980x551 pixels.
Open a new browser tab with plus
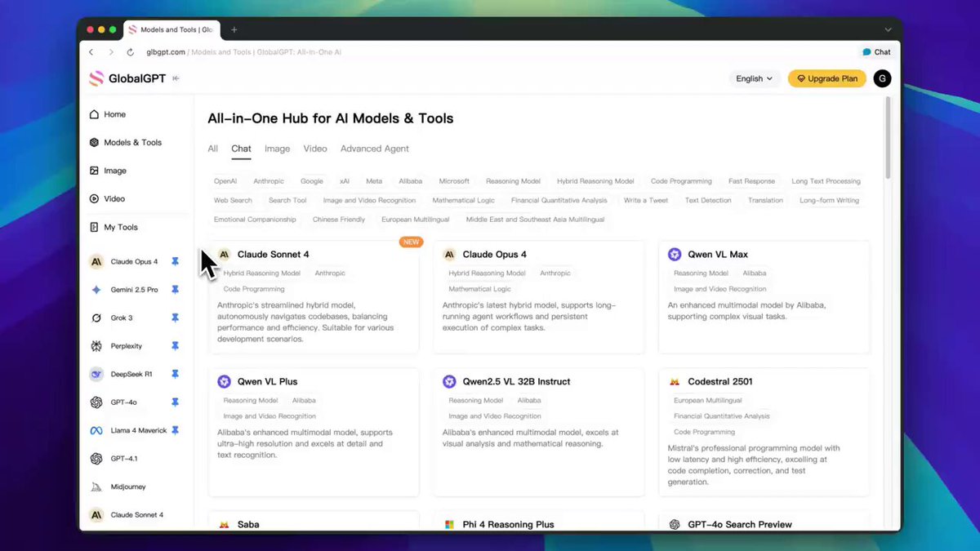click(x=234, y=29)
